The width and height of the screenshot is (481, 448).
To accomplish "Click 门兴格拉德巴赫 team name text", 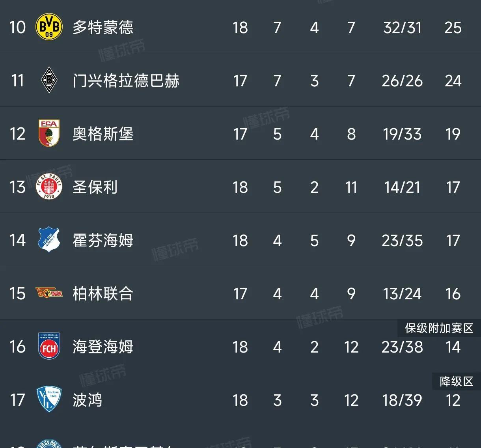I will (126, 80).
